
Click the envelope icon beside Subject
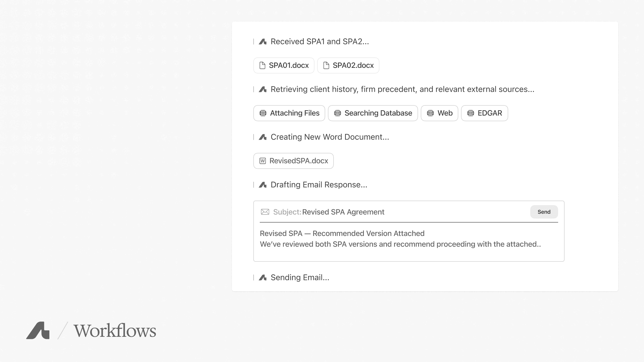265,212
